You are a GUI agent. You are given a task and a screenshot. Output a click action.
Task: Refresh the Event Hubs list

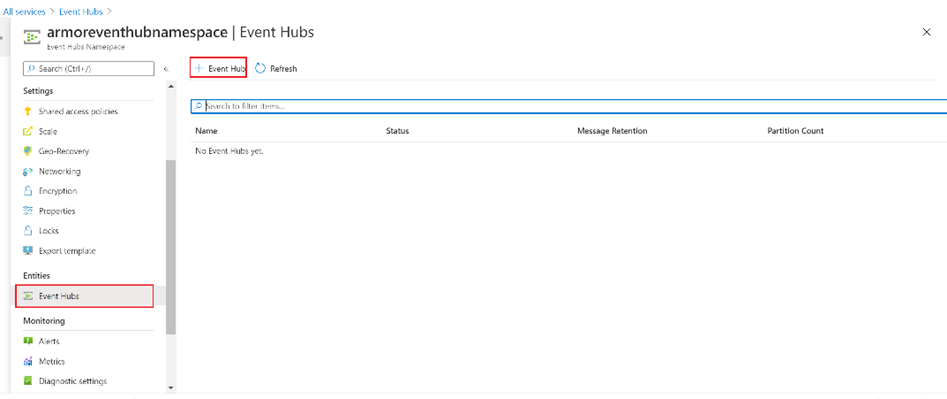point(277,69)
